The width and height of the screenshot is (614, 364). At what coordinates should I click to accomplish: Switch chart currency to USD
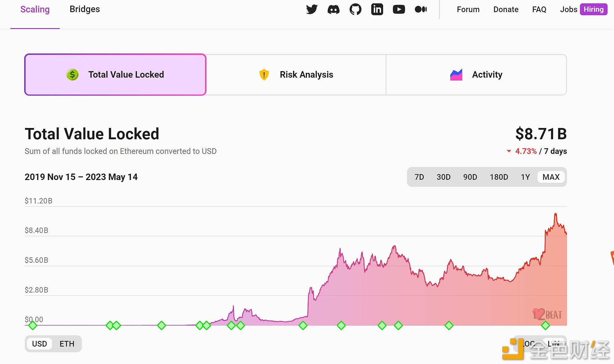pyautogui.click(x=39, y=344)
